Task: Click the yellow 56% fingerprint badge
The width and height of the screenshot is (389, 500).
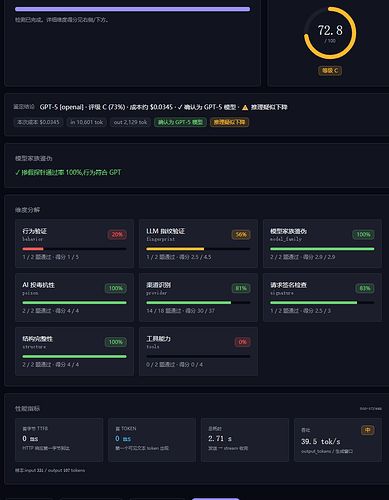Action: coord(241,235)
